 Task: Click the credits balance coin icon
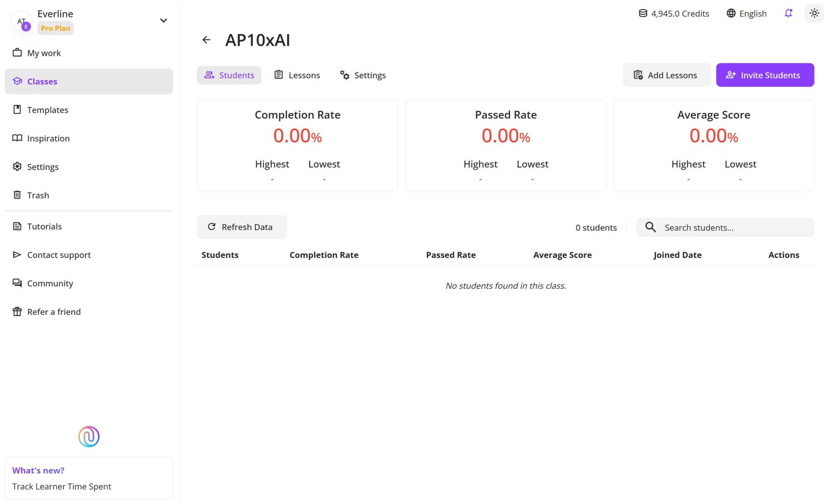point(643,13)
